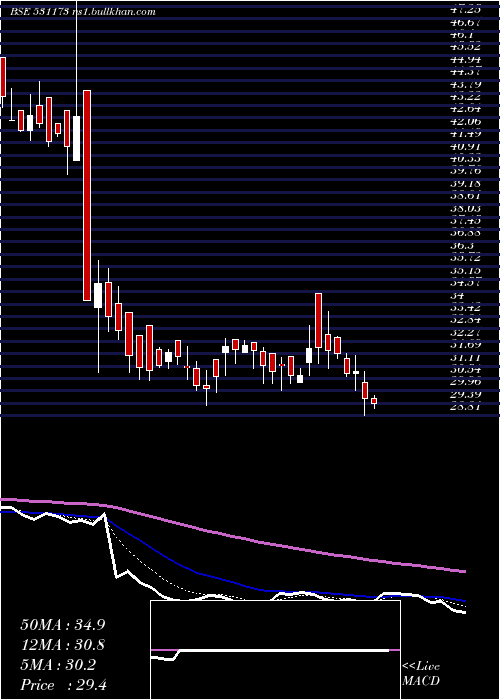
Task: Click the 42.06 price axis label
Action: [x=465, y=122]
